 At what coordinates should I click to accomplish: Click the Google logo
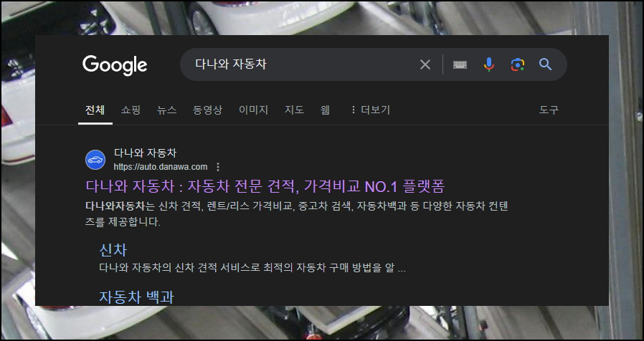(x=115, y=65)
